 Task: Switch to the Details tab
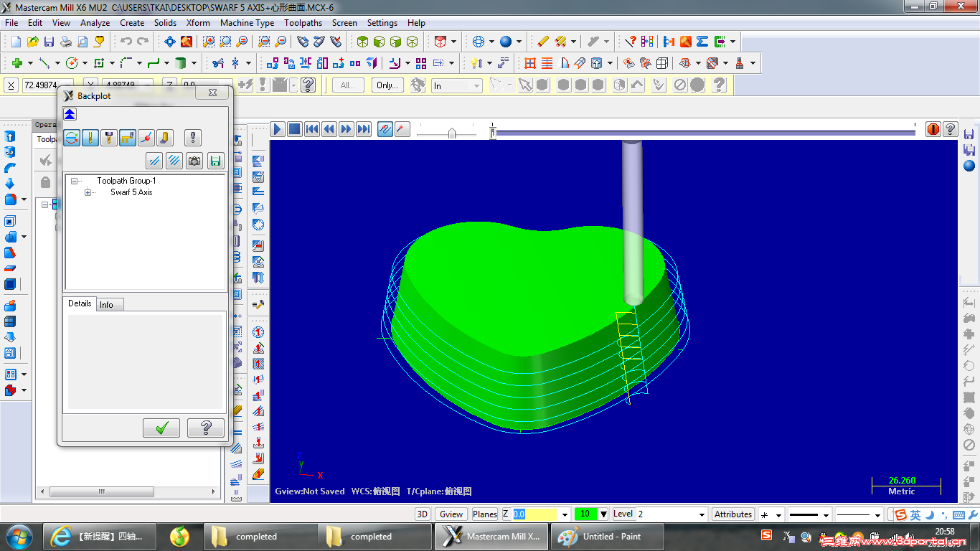[80, 303]
